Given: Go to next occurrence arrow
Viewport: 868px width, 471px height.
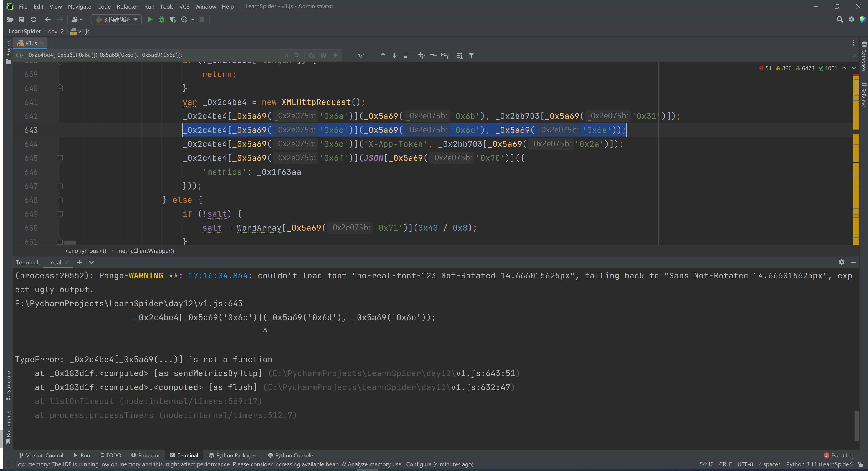Looking at the screenshot, I should [394, 55].
